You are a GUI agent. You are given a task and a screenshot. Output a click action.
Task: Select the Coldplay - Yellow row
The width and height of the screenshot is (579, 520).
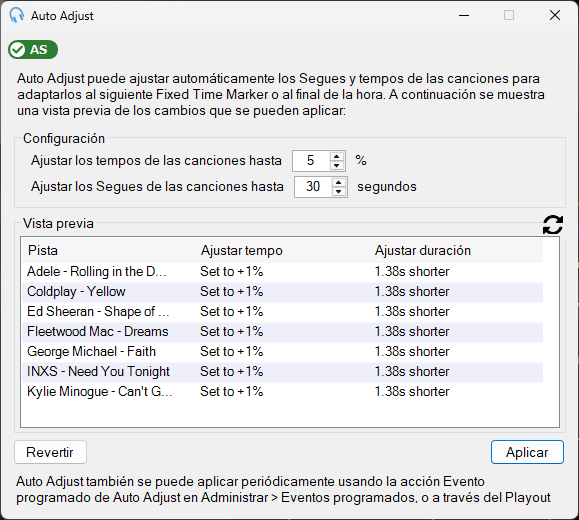pyautogui.click(x=282, y=291)
